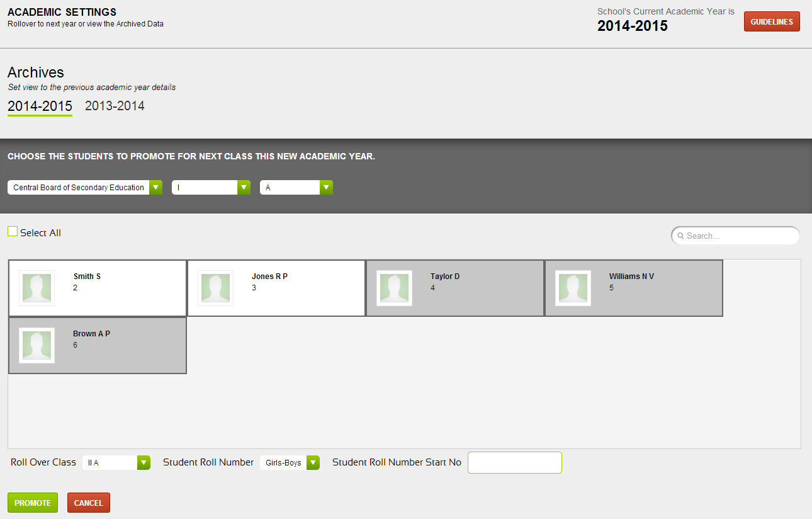Click Jones R P avatar icon

click(x=215, y=288)
